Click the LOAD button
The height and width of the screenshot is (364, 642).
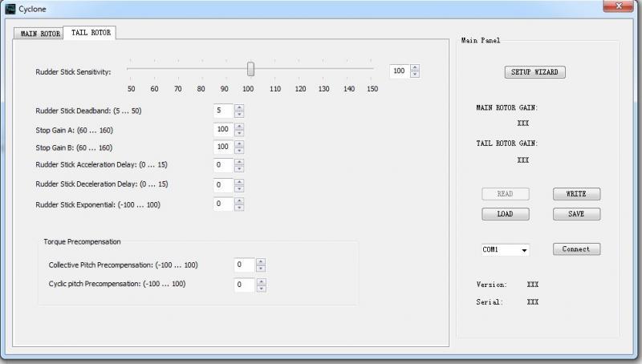click(505, 214)
